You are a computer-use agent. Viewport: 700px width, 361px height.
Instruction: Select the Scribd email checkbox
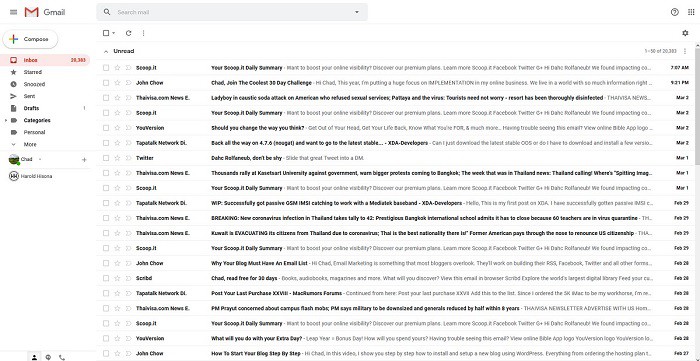click(106, 278)
